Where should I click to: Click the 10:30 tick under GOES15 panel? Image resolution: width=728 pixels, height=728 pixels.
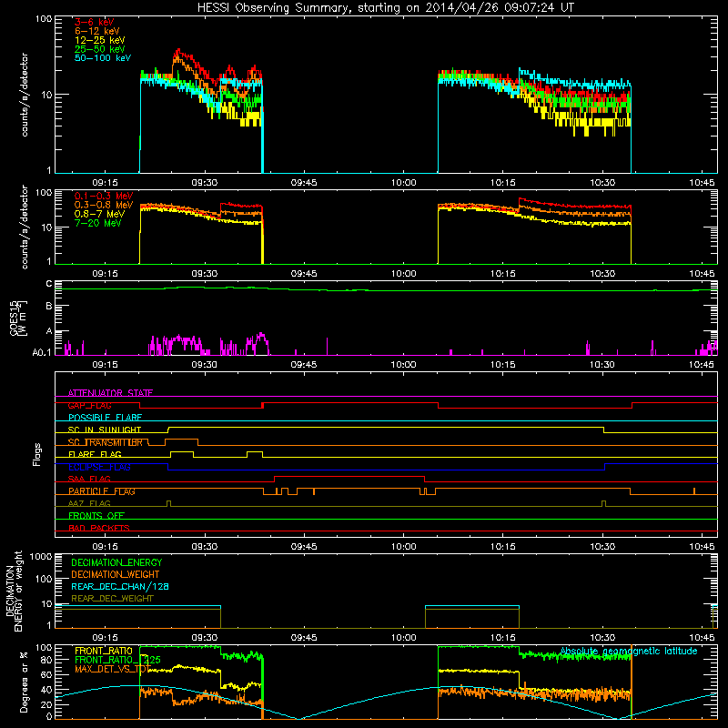click(x=602, y=365)
